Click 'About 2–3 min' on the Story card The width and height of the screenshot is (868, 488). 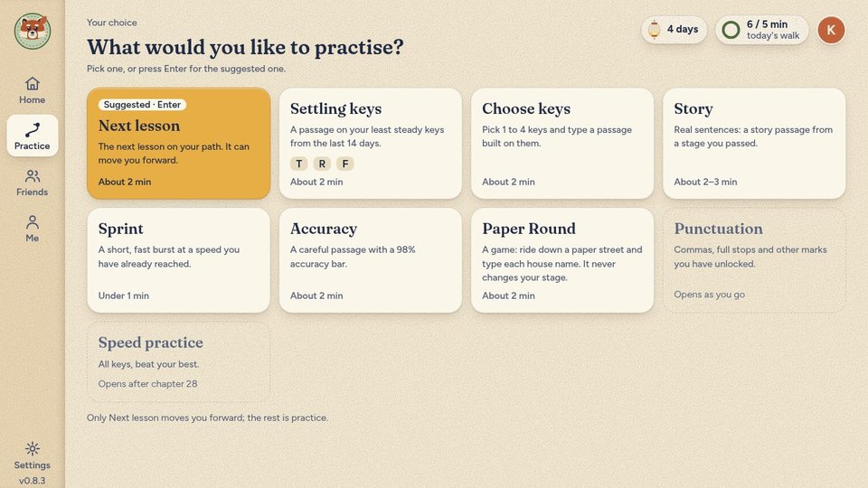pyautogui.click(x=705, y=182)
